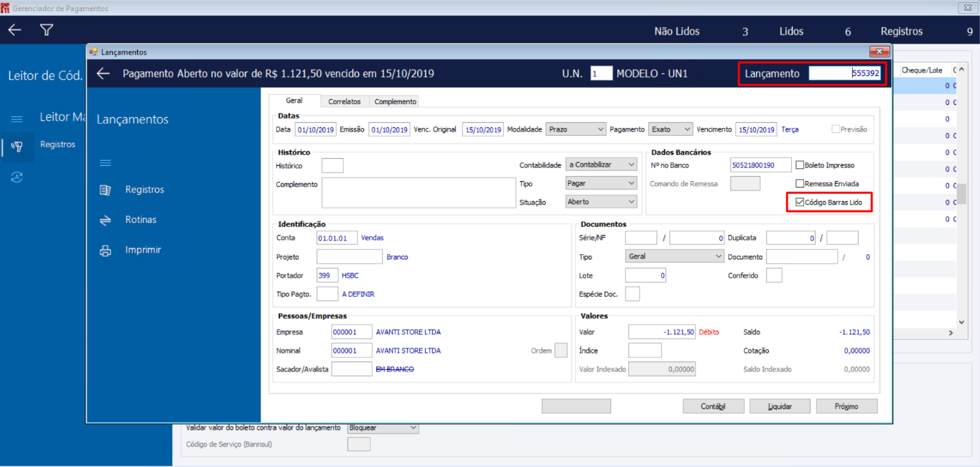Toggle Código Barras Lido checkbox

coord(800,203)
